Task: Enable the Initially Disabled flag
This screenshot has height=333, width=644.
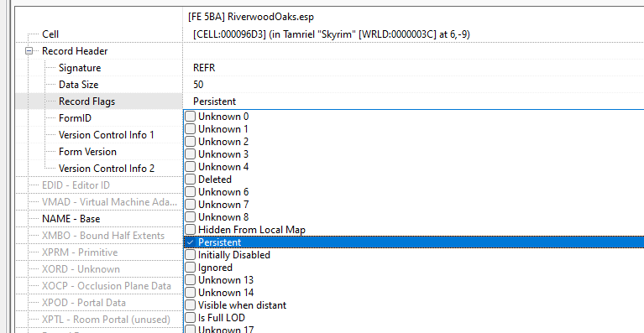Action: pos(190,255)
